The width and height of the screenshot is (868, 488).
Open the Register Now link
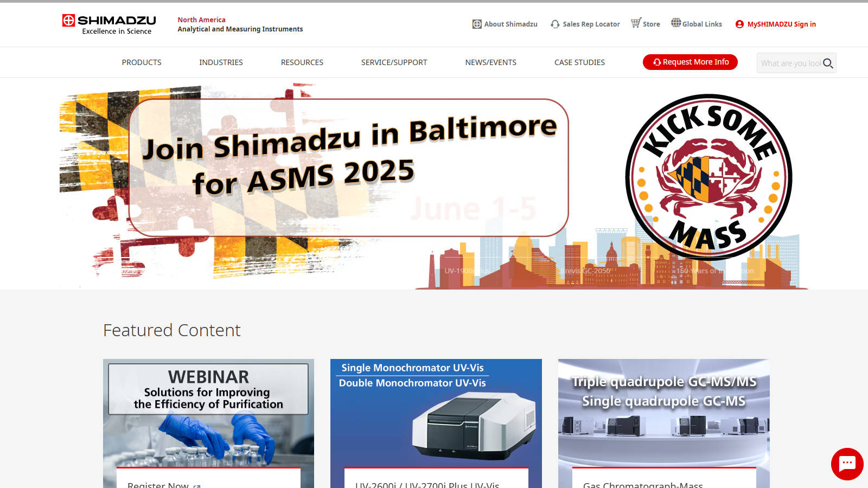(x=158, y=485)
